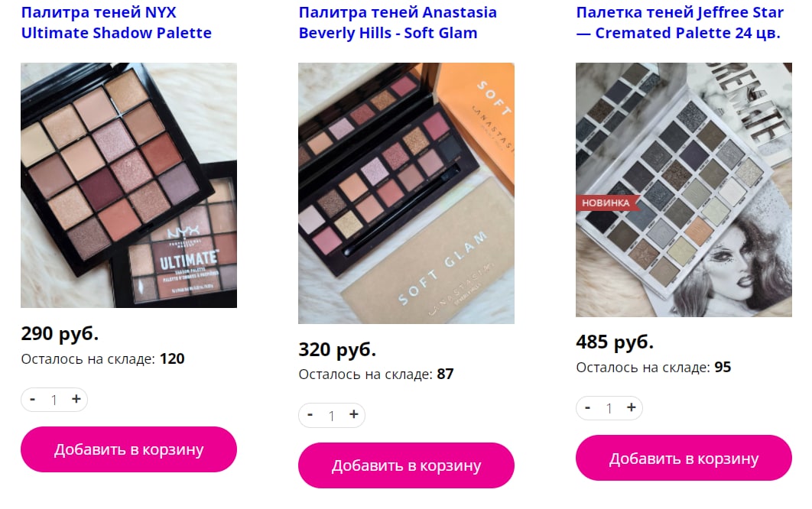The width and height of the screenshot is (812, 509).
Task: Increase quantity for NYX Ultimate Shadow Palette
Action: tap(76, 399)
